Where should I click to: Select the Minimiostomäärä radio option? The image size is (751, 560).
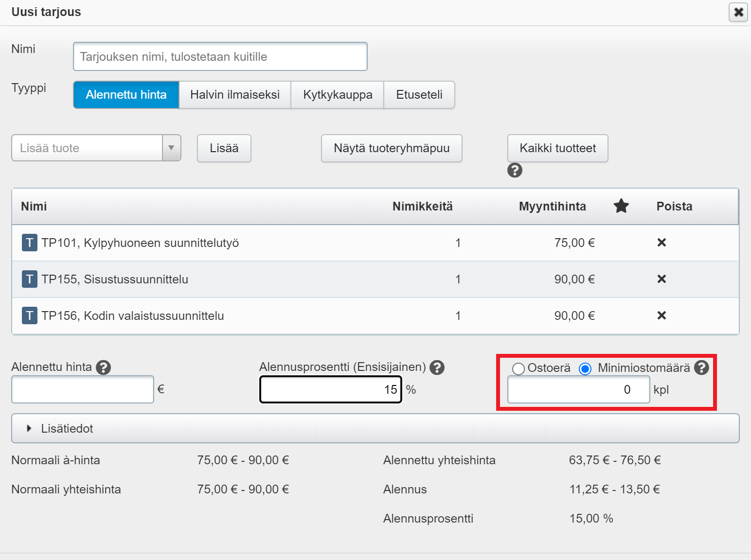(x=585, y=369)
